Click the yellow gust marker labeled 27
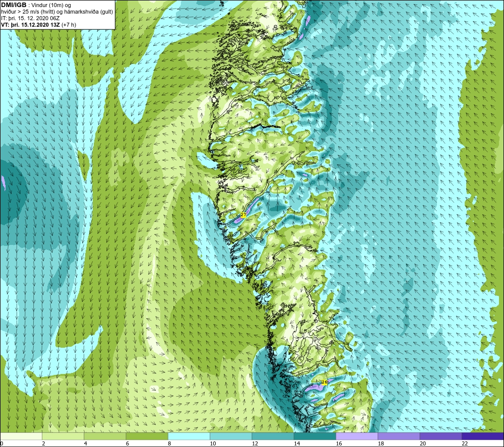 pyautogui.click(x=243, y=215)
